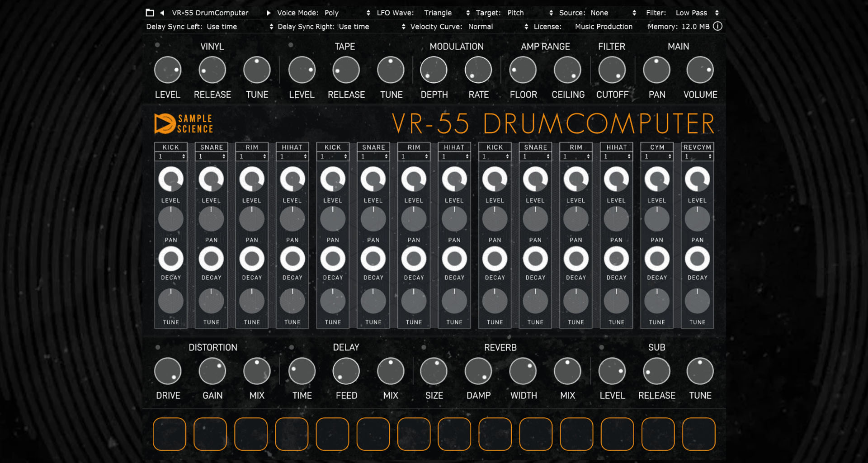
Task: Click PAN knob of the first SNARE channel
Action: click(x=211, y=219)
